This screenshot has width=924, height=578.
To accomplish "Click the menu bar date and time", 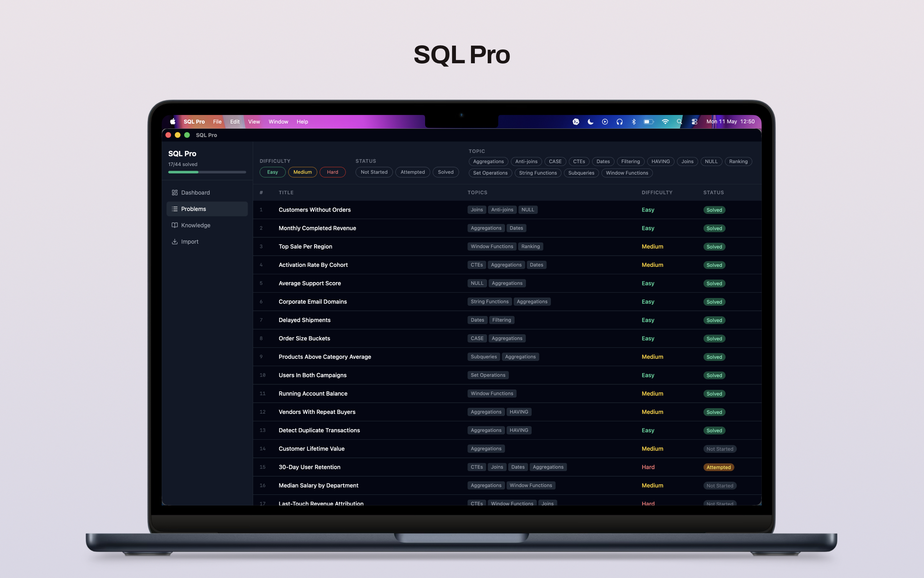I will pyautogui.click(x=730, y=122).
